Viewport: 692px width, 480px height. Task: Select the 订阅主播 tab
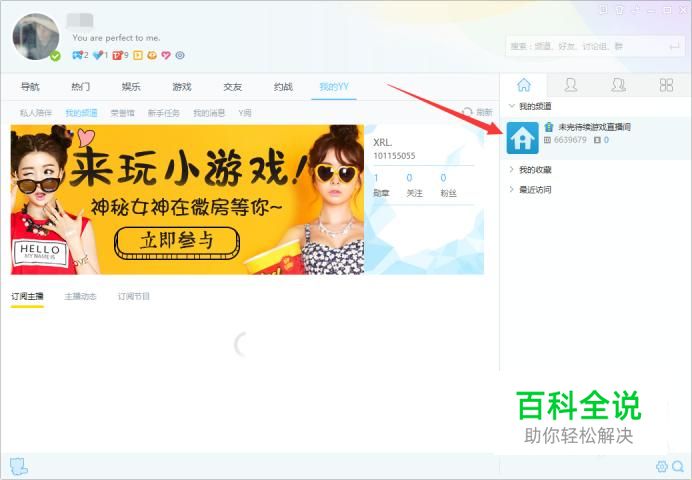coord(27,296)
